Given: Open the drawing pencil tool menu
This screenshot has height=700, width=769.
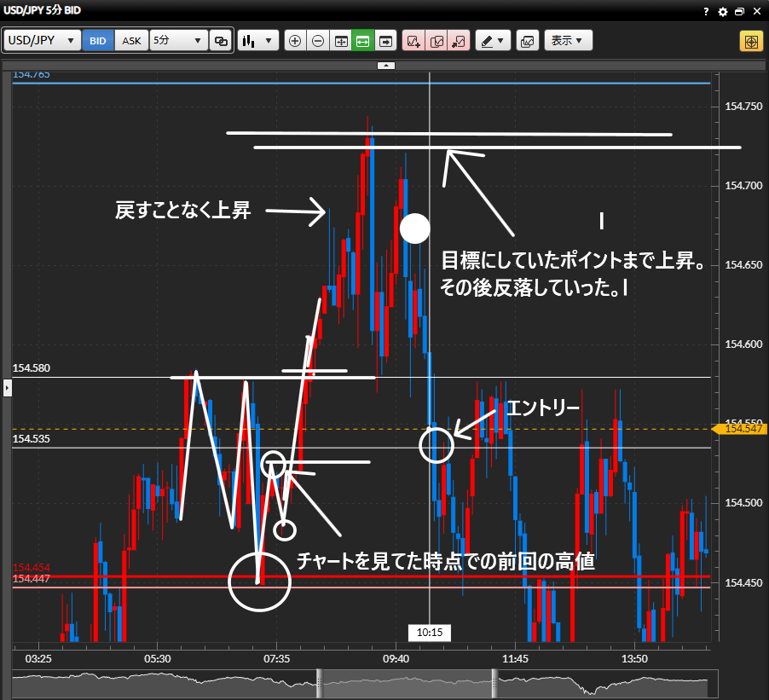Looking at the screenshot, I should coord(492,41).
